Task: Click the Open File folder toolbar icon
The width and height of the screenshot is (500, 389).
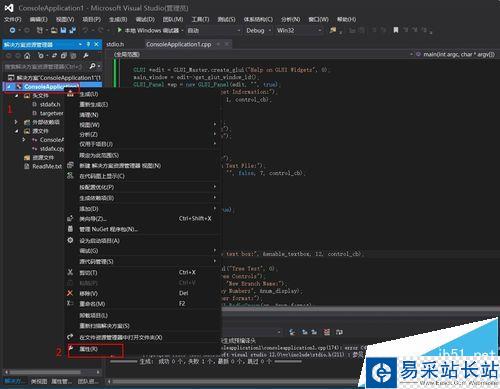Action: tap(54, 30)
